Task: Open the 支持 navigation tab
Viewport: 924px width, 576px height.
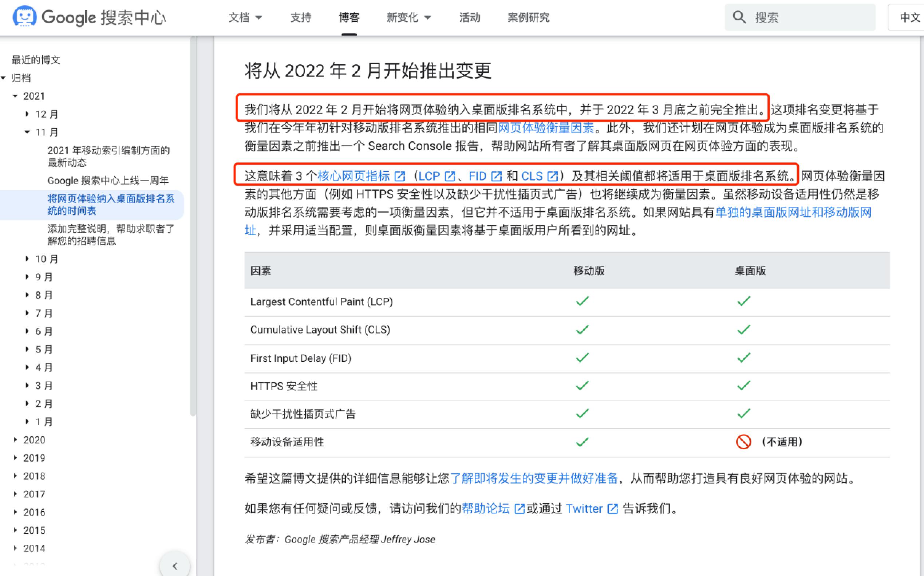Action: click(x=301, y=17)
